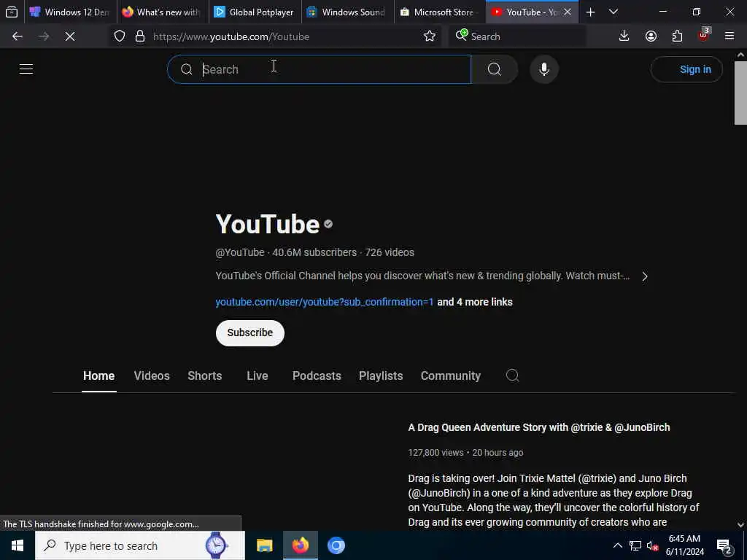Open the tracking protection shield icon
This screenshot has width=747, height=560.
[120, 36]
